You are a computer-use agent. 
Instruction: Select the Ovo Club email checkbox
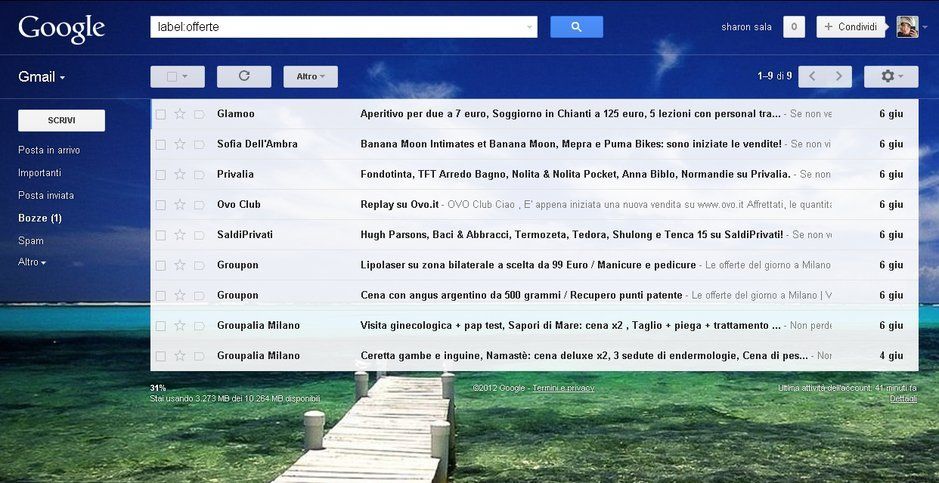pos(160,205)
